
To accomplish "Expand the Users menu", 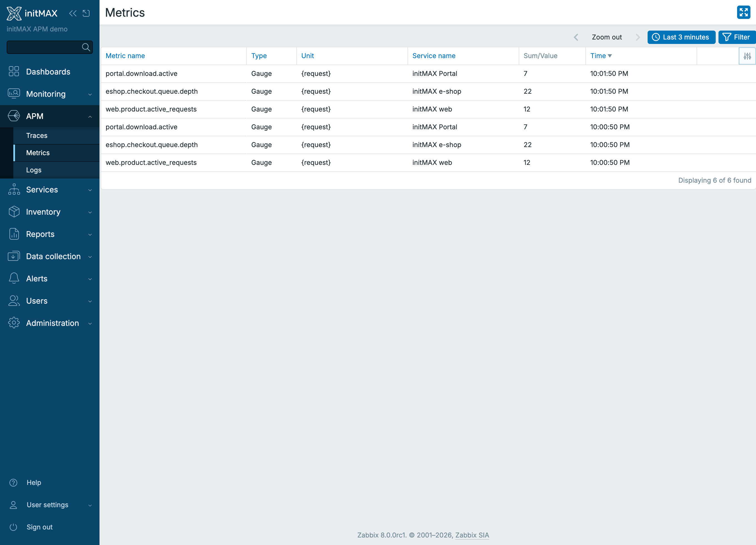I will pyautogui.click(x=50, y=301).
